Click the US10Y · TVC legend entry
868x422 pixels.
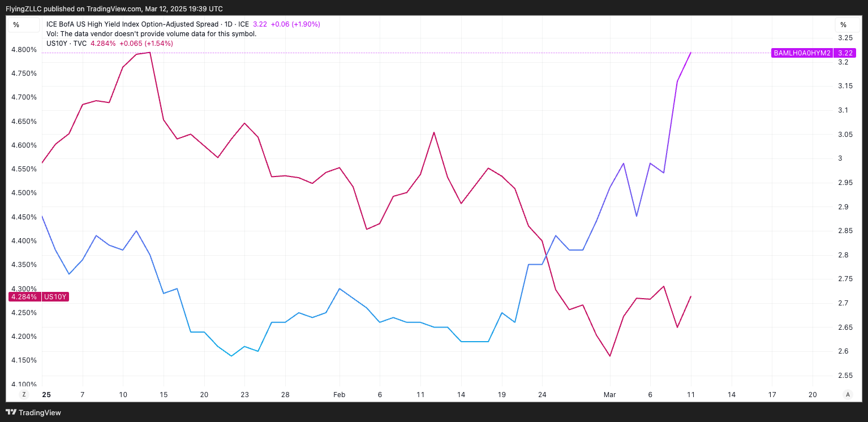click(67, 43)
